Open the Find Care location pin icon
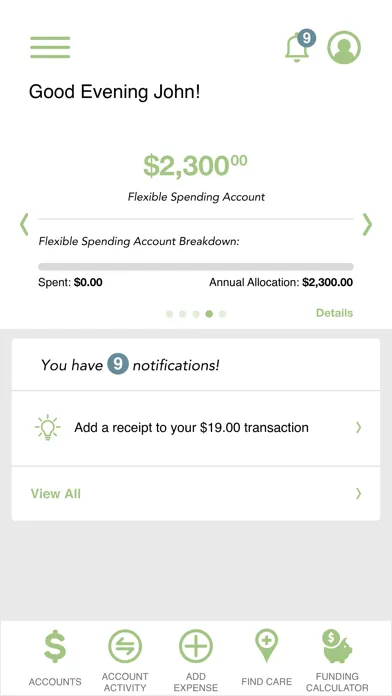This screenshot has width=392, height=696. click(x=266, y=646)
